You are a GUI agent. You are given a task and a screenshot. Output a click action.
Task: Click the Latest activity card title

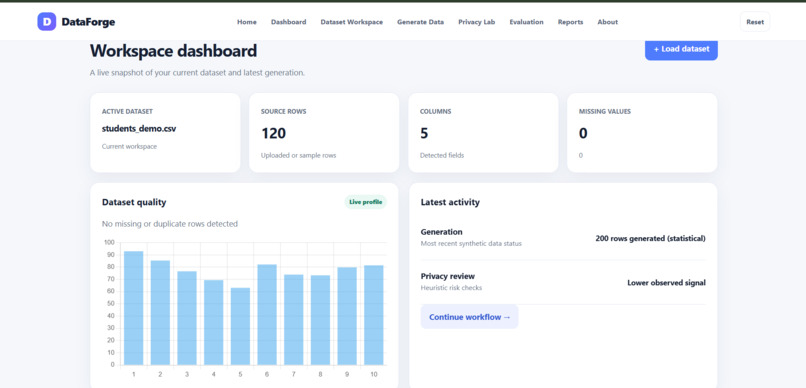point(450,202)
